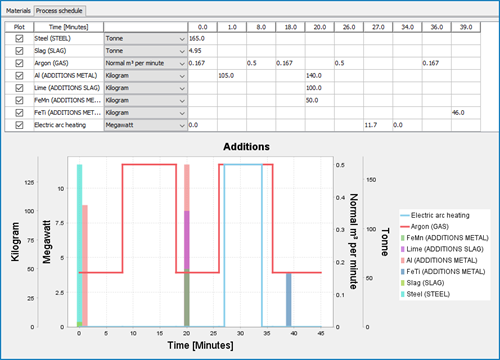Select the 8.0 time column header
The image size is (500, 360).
click(261, 27)
